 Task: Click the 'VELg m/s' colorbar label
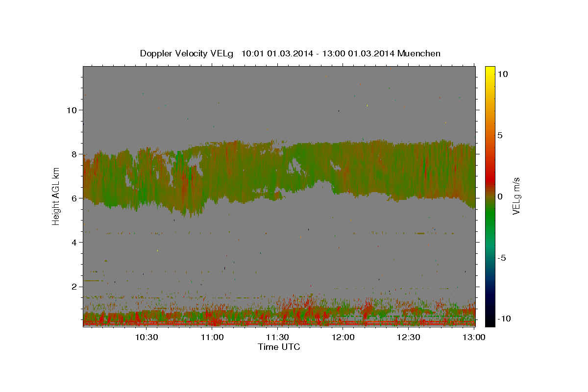[x=516, y=196]
